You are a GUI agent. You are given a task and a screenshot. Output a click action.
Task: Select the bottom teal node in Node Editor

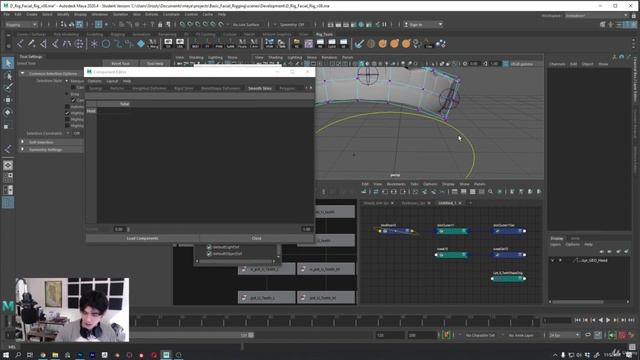tap(508, 278)
